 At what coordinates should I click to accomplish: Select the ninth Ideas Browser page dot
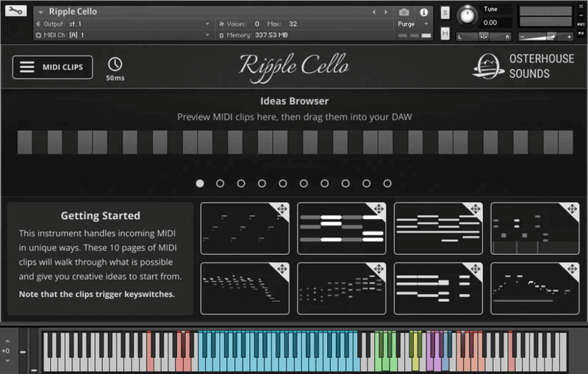pos(366,183)
